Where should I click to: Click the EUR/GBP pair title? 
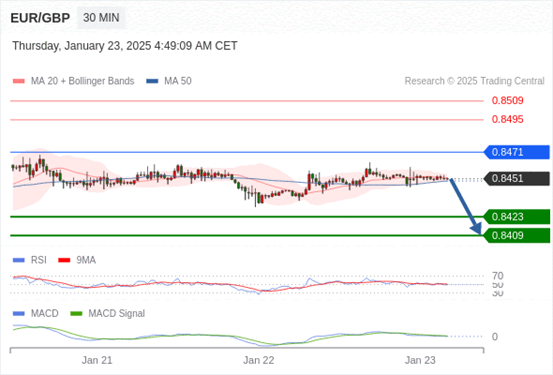(x=40, y=18)
